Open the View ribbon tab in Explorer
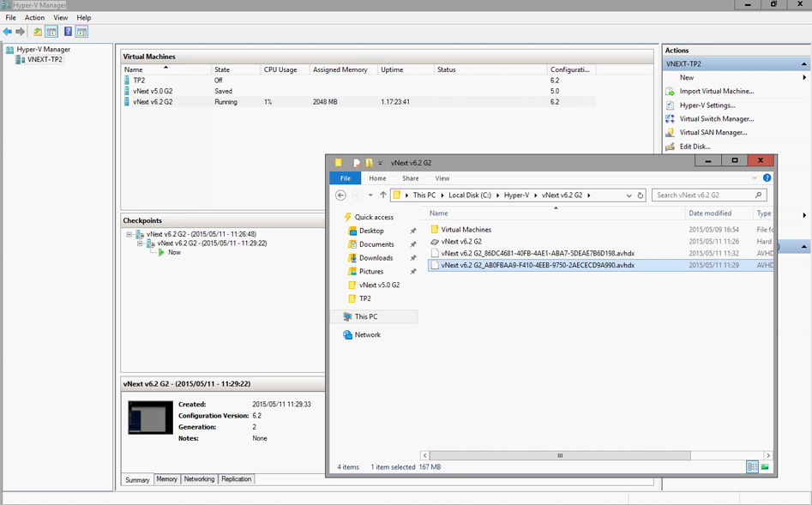Image resolution: width=812 pixels, height=505 pixels. point(442,178)
